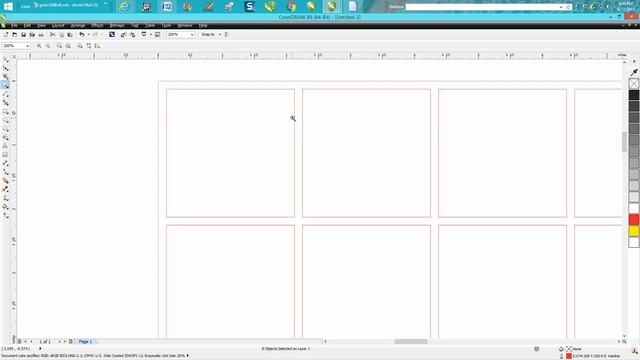Click the Windows Start button

[8, 6]
